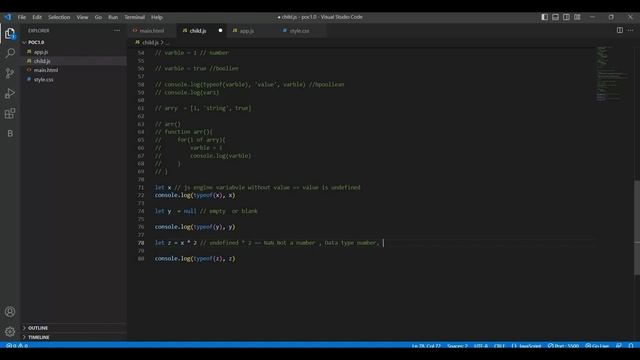Viewport: 640px width, 360px height.
Task: Open editor more actions menu (...)
Action: pos(631,30)
